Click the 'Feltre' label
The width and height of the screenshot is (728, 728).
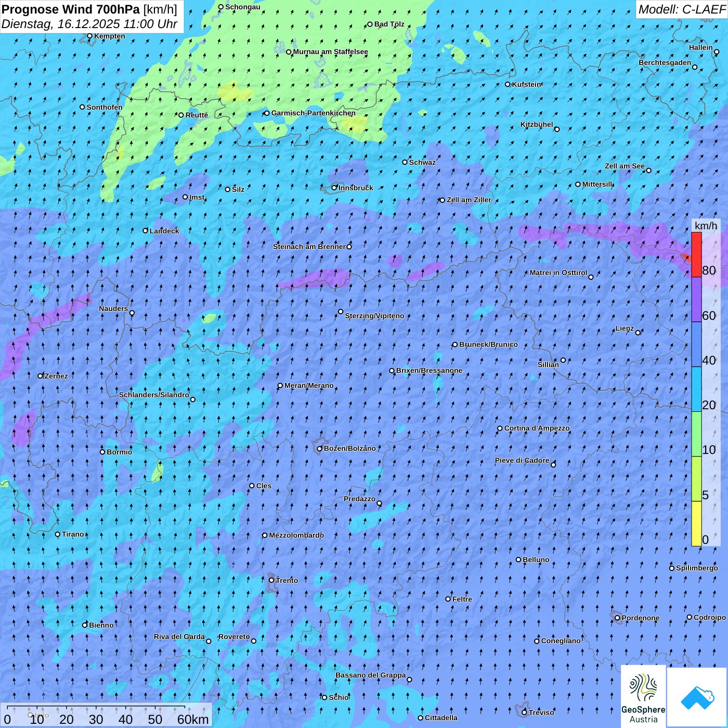tap(462, 599)
